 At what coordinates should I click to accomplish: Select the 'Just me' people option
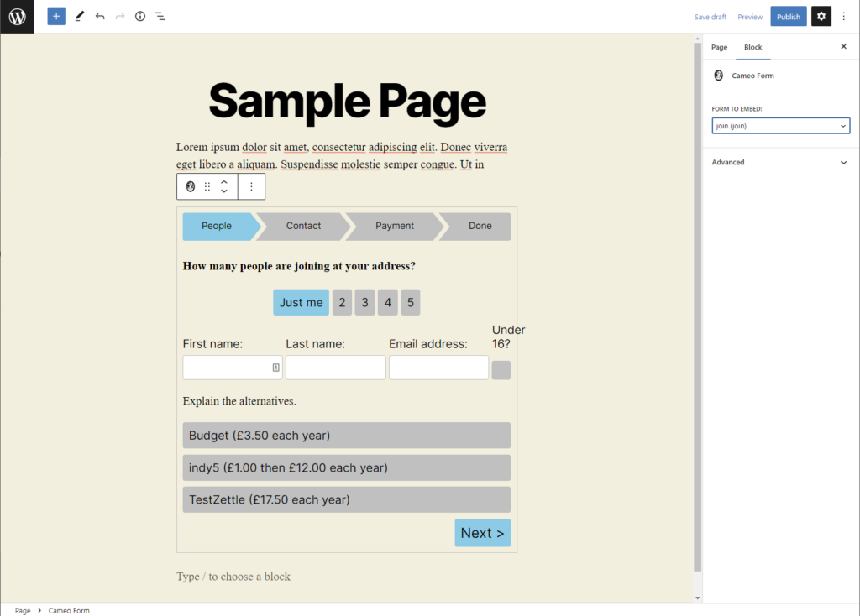coord(302,302)
